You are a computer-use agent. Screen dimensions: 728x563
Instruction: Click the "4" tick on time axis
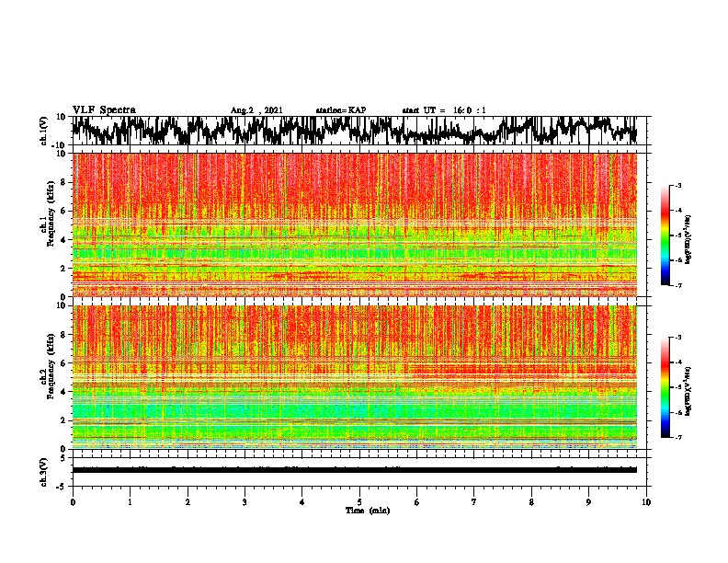302,502
